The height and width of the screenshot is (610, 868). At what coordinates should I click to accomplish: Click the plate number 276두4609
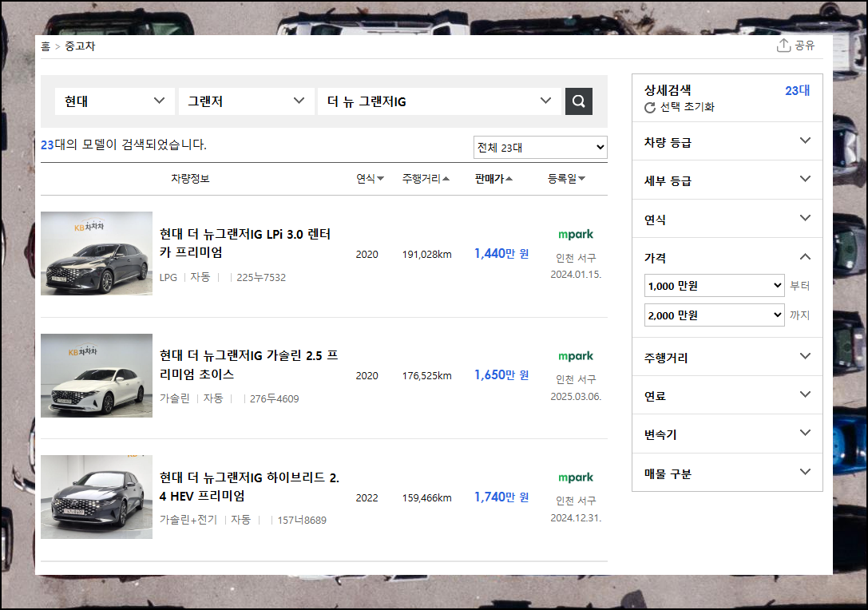tap(274, 398)
